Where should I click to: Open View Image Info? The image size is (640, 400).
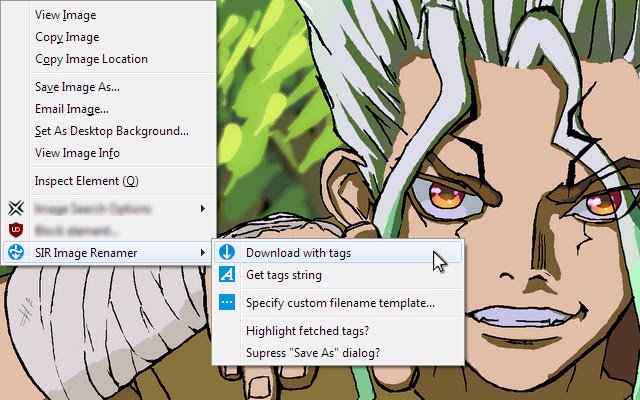pyautogui.click(x=108, y=153)
